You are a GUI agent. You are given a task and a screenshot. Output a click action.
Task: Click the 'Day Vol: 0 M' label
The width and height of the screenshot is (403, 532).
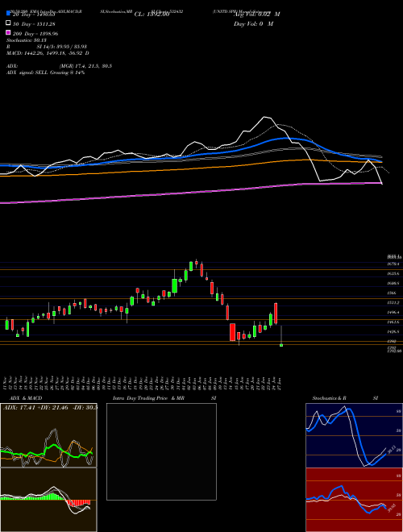pos(253,24)
